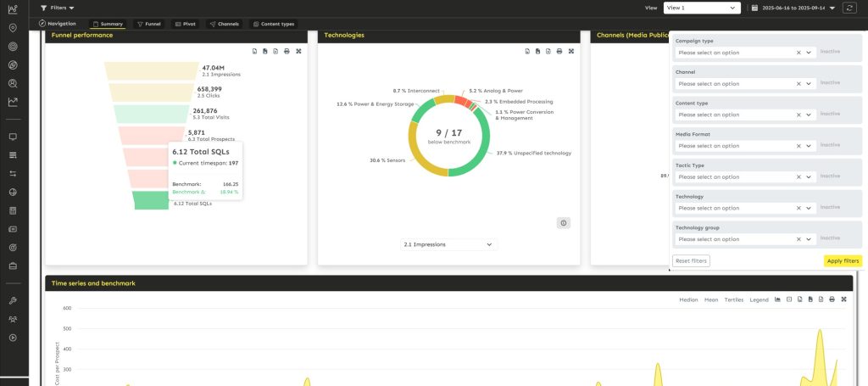Switch to the Summary tab
The height and width of the screenshot is (386, 868).
coord(108,24)
